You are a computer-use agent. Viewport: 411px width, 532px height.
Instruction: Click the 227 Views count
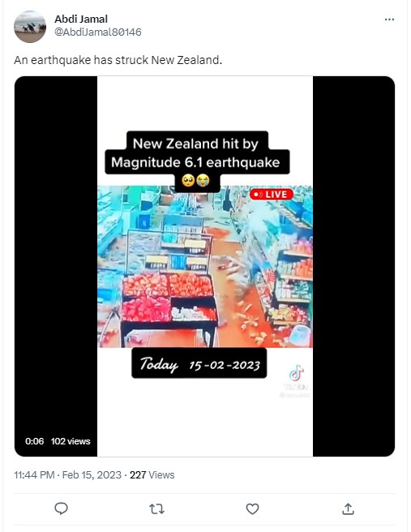point(152,474)
